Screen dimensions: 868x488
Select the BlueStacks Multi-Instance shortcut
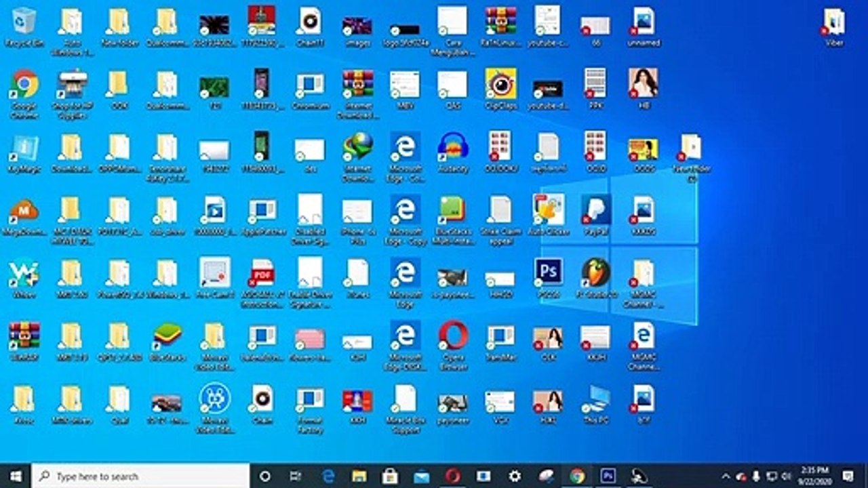pyautogui.click(x=453, y=220)
